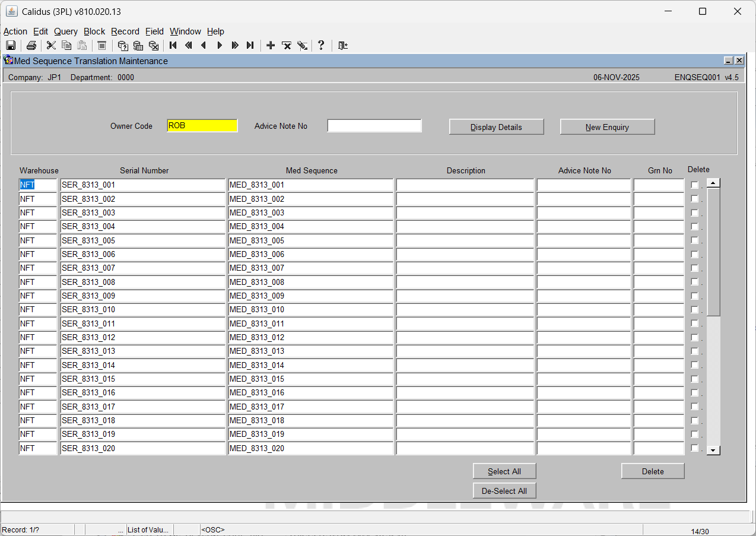Image resolution: width=756 pixels, height=536 pixels.
Task: Mark SER_8313_020 row's Delete checkbox
Action: [695, 448]
